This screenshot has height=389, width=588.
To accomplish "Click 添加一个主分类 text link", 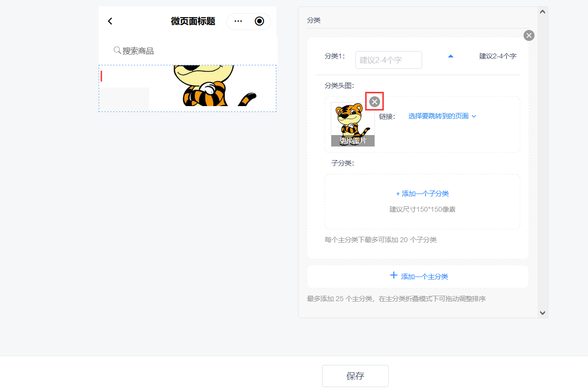I will tap(425, 277).
